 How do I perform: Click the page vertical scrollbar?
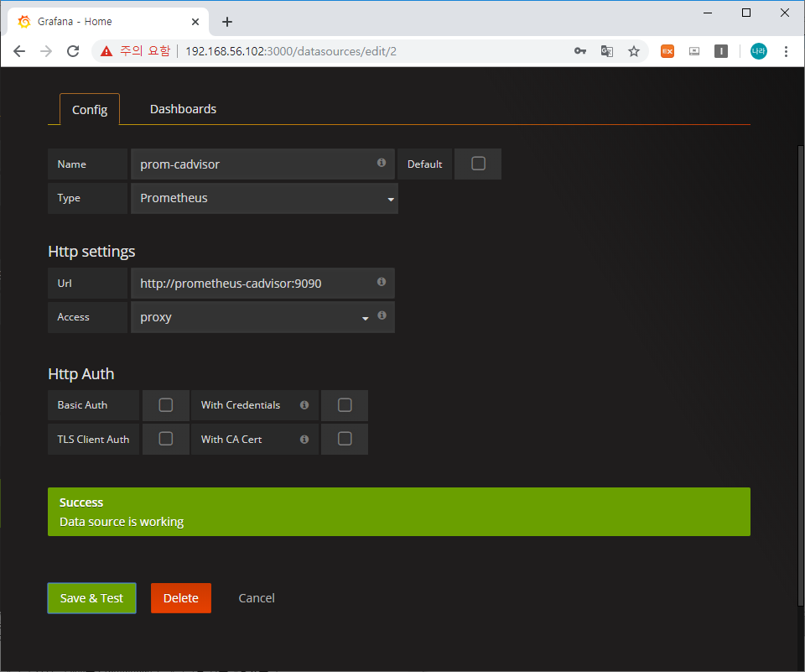(800, 375)
